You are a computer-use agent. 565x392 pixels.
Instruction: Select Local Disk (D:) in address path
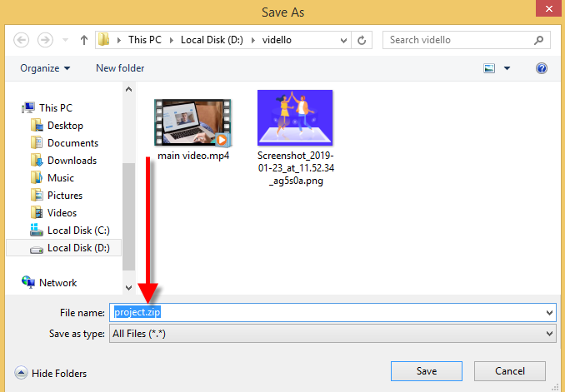click(212, 40)
